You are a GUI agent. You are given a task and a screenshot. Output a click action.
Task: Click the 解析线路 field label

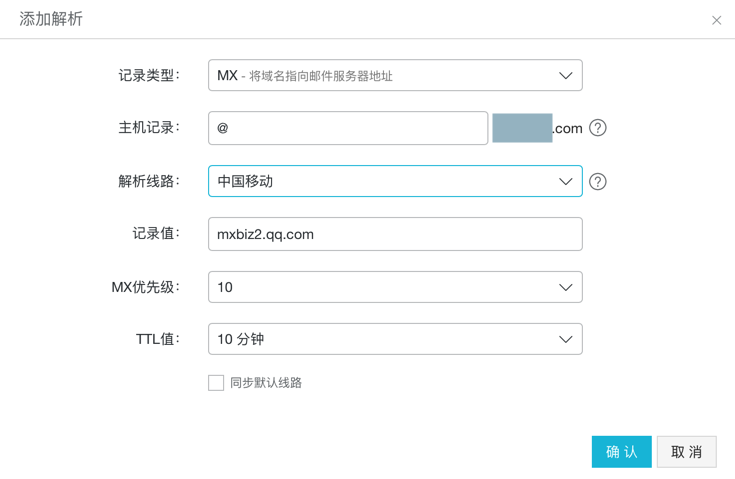(148, 182)
